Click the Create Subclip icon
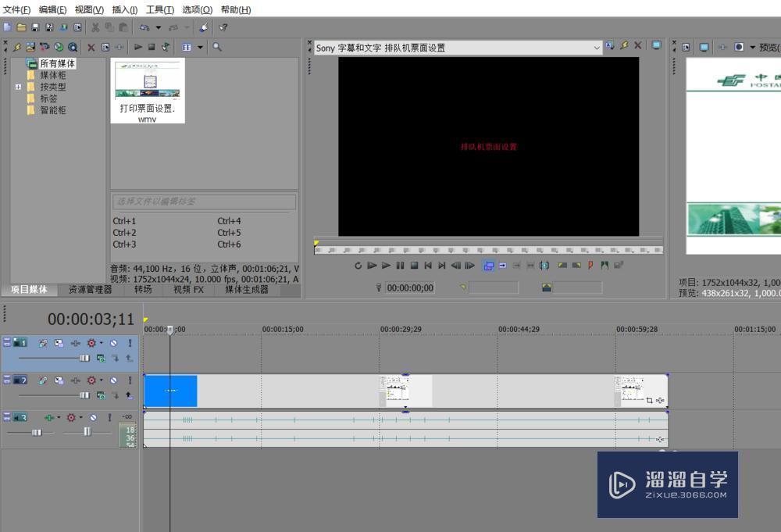Screen dimensions: 781x532 [x=618, y=266]
